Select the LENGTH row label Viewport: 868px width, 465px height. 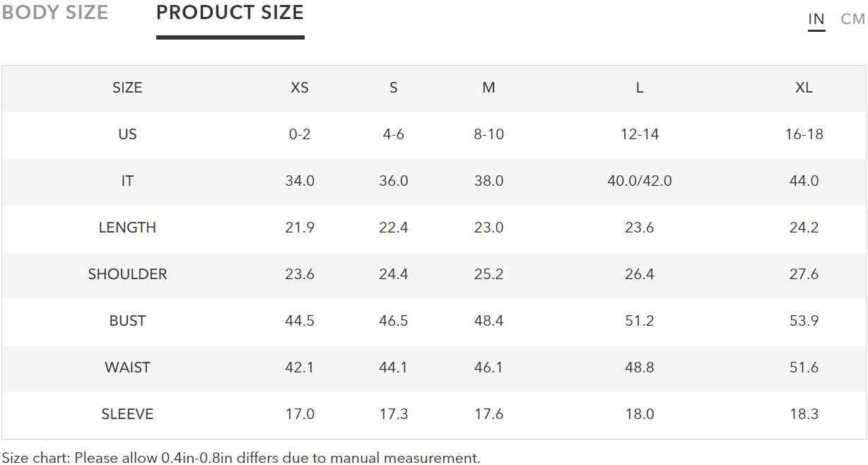click(127, 228)
